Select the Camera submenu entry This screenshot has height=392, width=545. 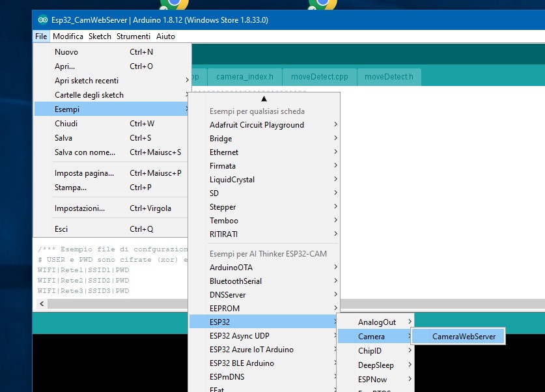(376, 337)
